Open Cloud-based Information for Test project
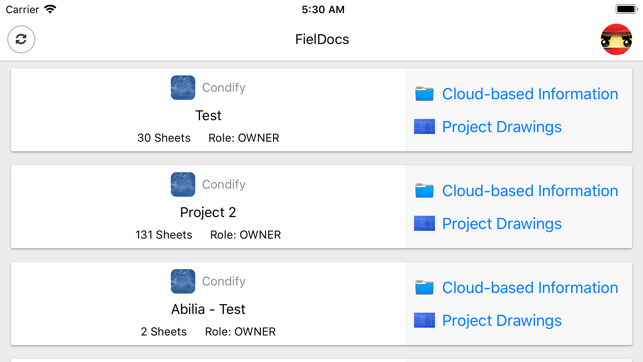Image resolution: width=643 pixels, height=362 pixels. click(530, 94)
